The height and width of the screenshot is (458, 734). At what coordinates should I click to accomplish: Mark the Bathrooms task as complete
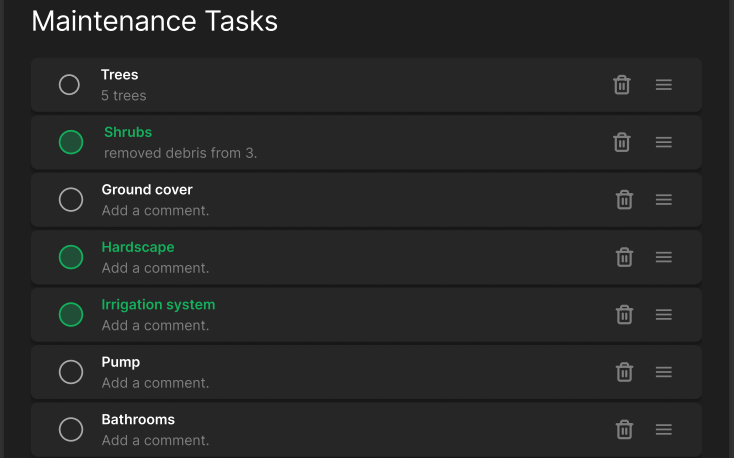(x=71, y=429)
